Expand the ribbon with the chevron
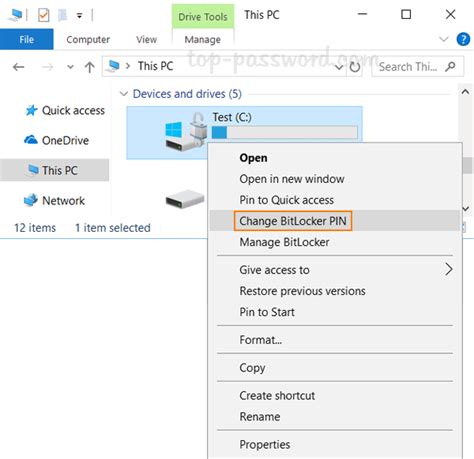The height and width of the screenshot is (459, 474). [x=444, y=39]
